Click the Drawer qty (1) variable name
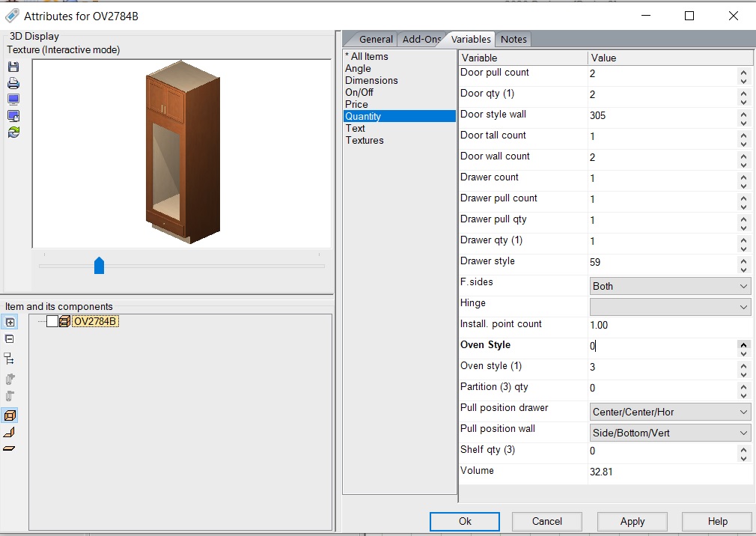756x536 pixels. point(491,240)
